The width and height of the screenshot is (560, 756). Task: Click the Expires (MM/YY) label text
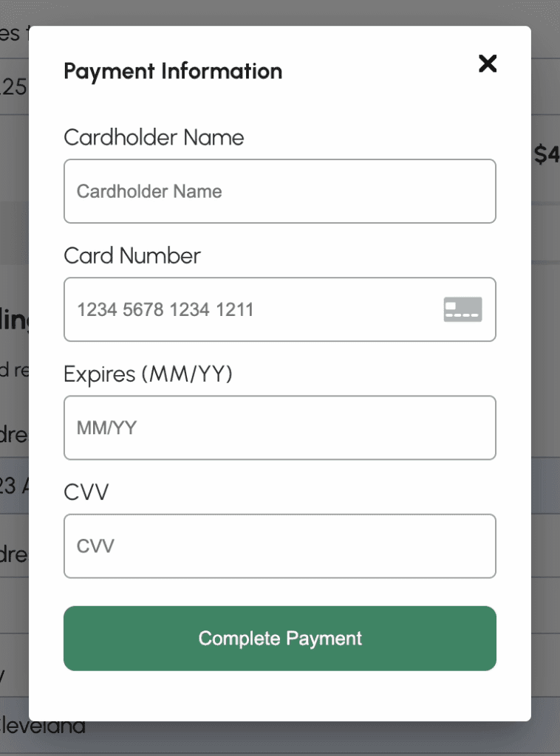click(148, 374)
